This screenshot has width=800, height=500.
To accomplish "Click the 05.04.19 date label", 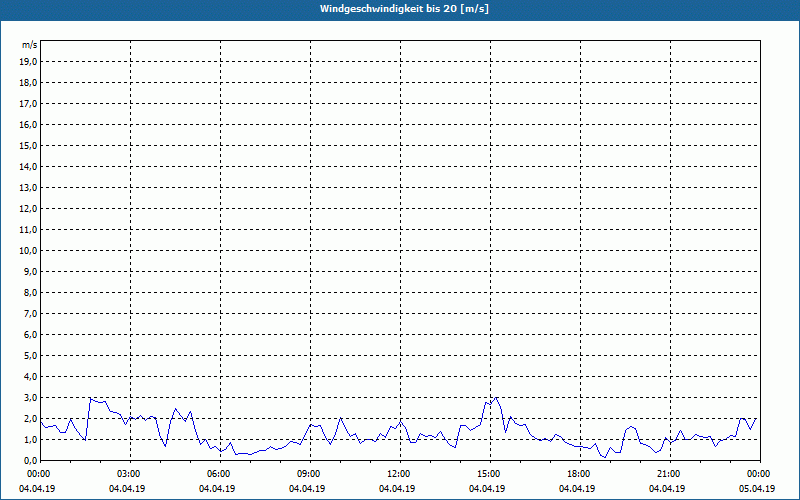I will click(x=758, y=489).
